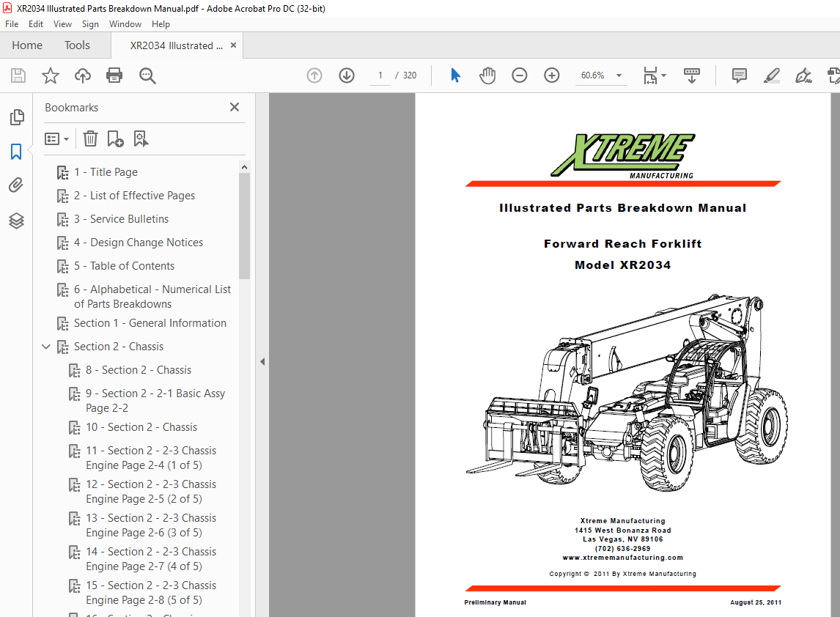Open bookmark 4 - Design Change Notices
This screenshot has height=617, width=840.
(139, 243)
